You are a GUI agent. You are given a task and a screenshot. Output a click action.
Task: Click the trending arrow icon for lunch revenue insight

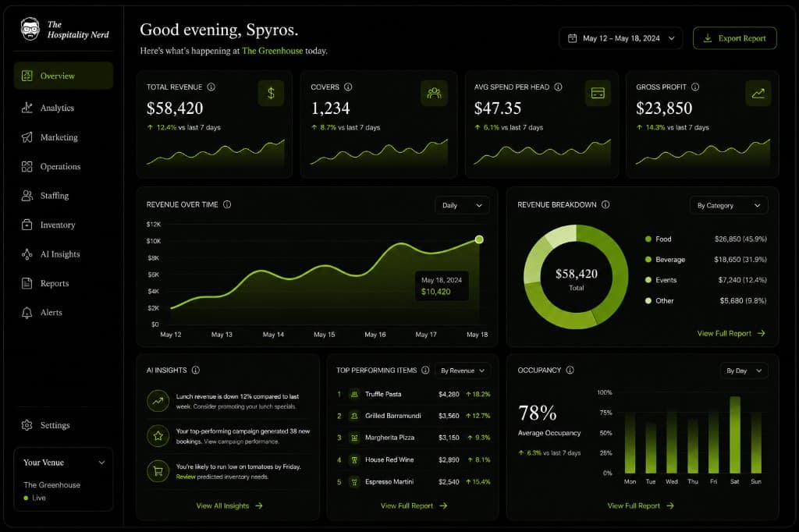(x=158, y=401)
